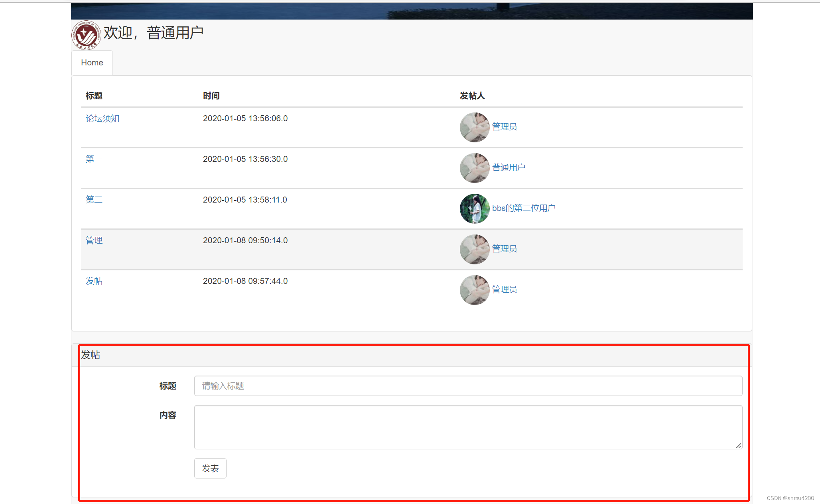
Task: Open the post titled 论坛须知
Action: (102, 118)
